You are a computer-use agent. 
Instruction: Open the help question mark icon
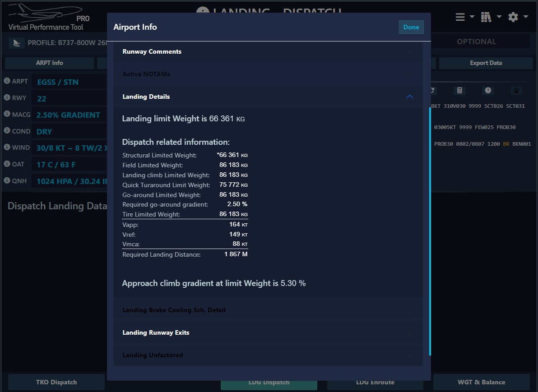click(488, 90)
